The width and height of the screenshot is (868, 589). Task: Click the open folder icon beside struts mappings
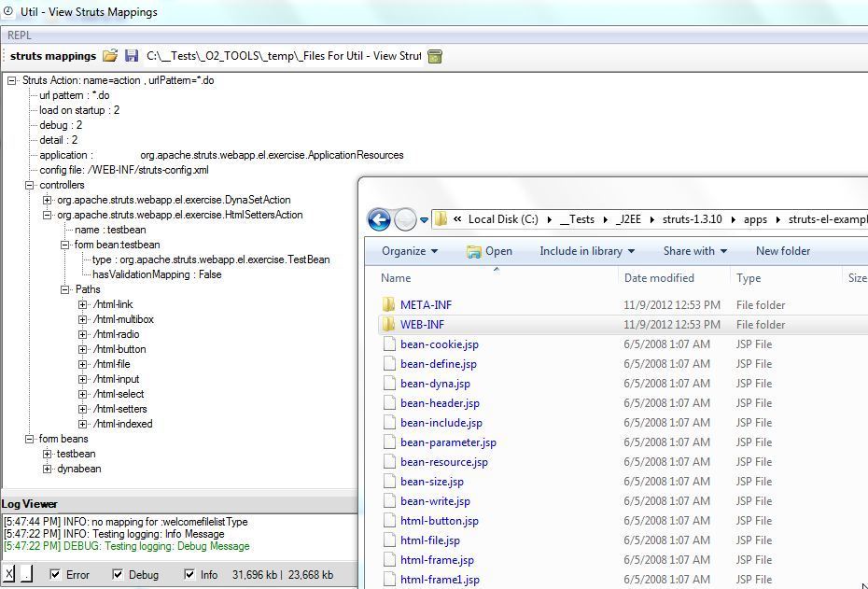point(110,56)
